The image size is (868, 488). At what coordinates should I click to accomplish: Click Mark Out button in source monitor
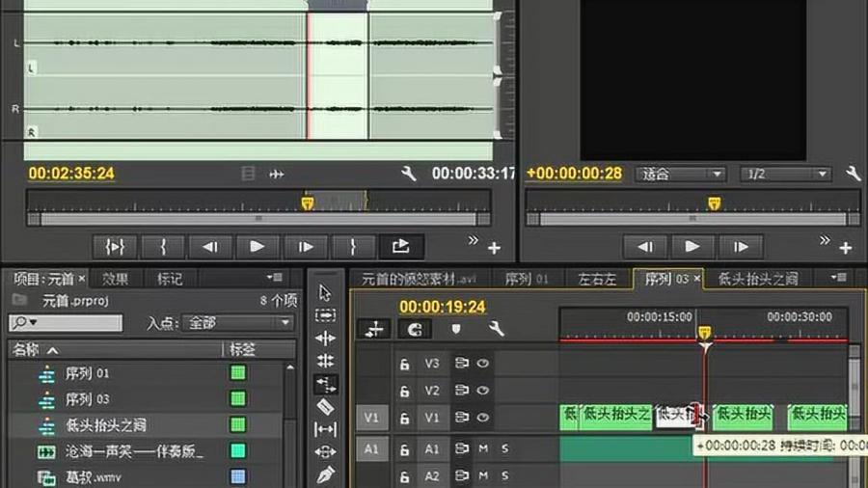point(353,247)
